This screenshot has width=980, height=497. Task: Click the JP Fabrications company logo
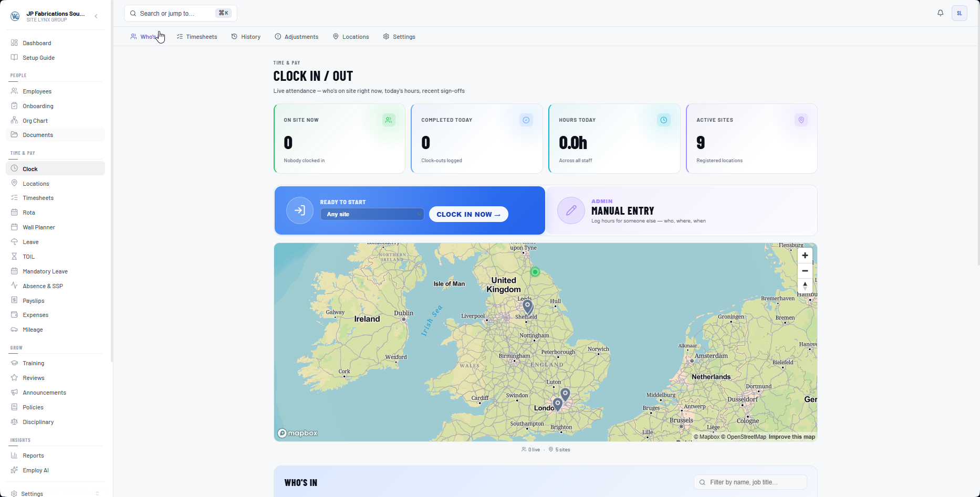click(15, 16)
